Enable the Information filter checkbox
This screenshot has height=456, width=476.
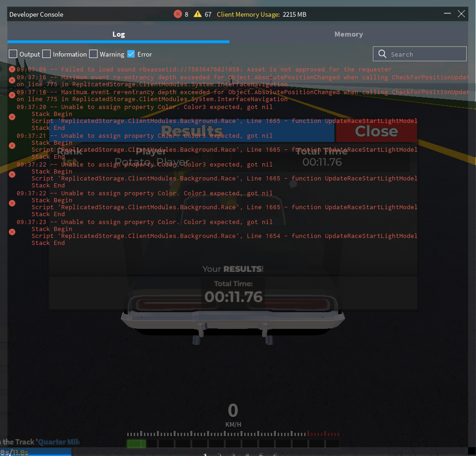point(46,54)
